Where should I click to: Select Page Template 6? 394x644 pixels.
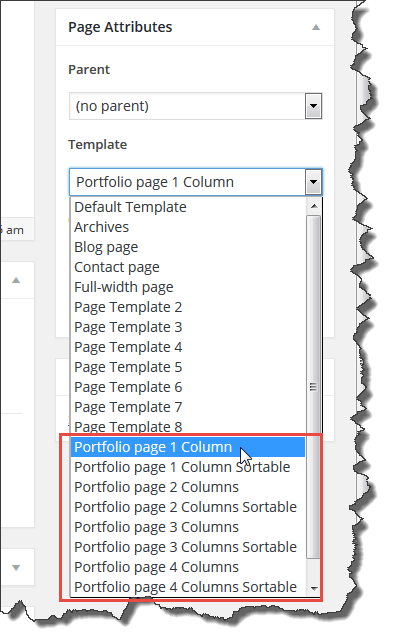pos(188,387)
